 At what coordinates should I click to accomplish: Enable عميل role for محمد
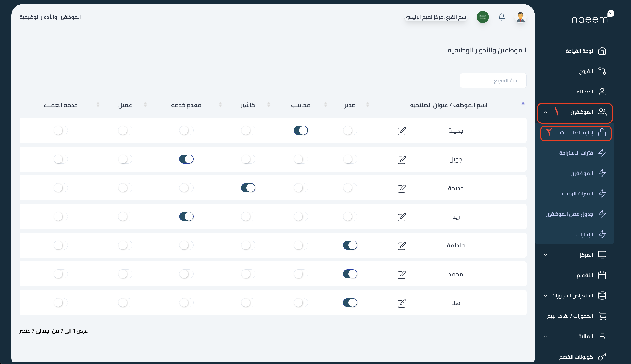coord(125,274)
